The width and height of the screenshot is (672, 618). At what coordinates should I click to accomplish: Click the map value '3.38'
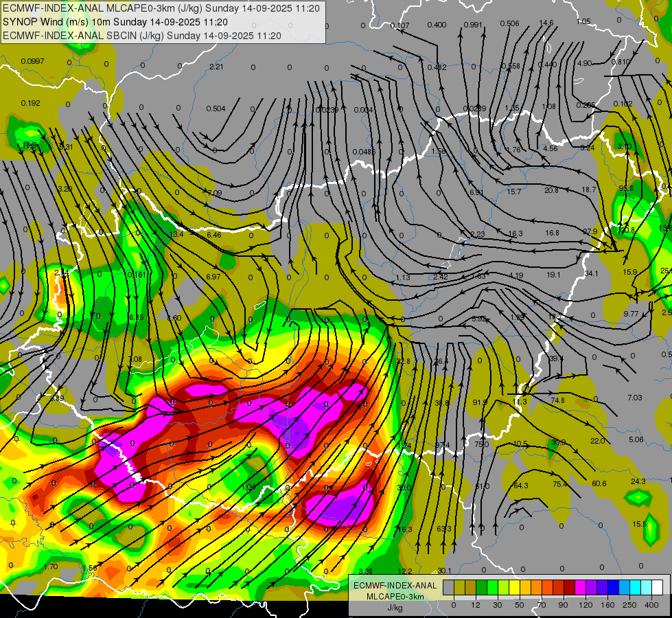pos(366,571)
